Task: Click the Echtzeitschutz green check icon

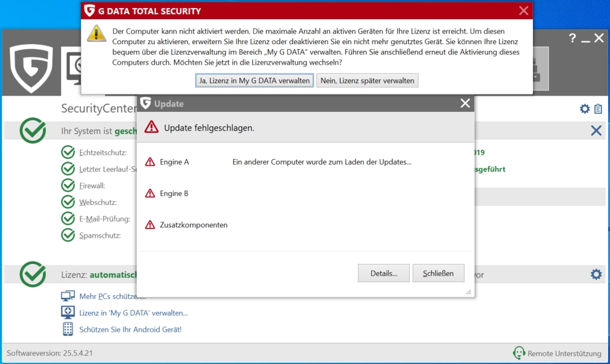Action: pyautogui.click(x=68, y=152)
